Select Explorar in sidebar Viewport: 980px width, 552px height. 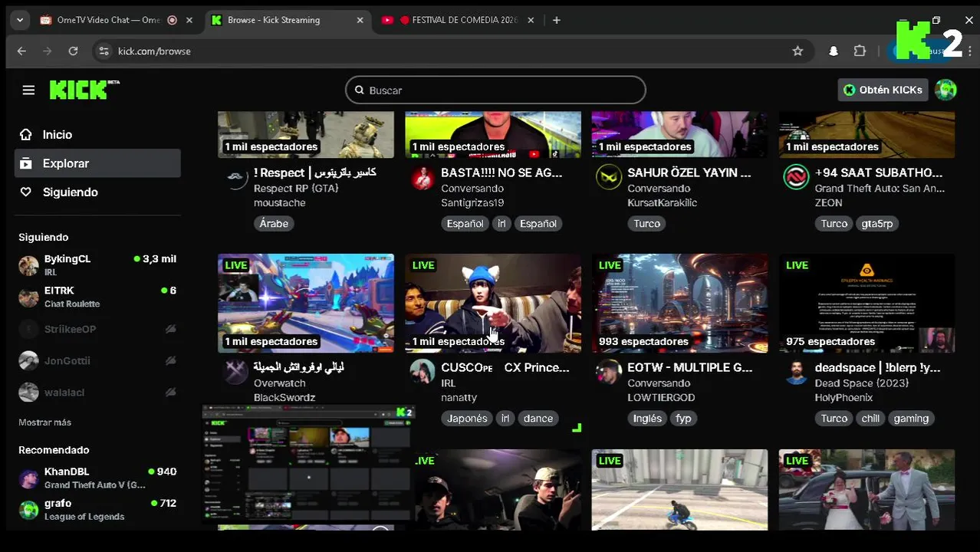(x=97, y=163)
